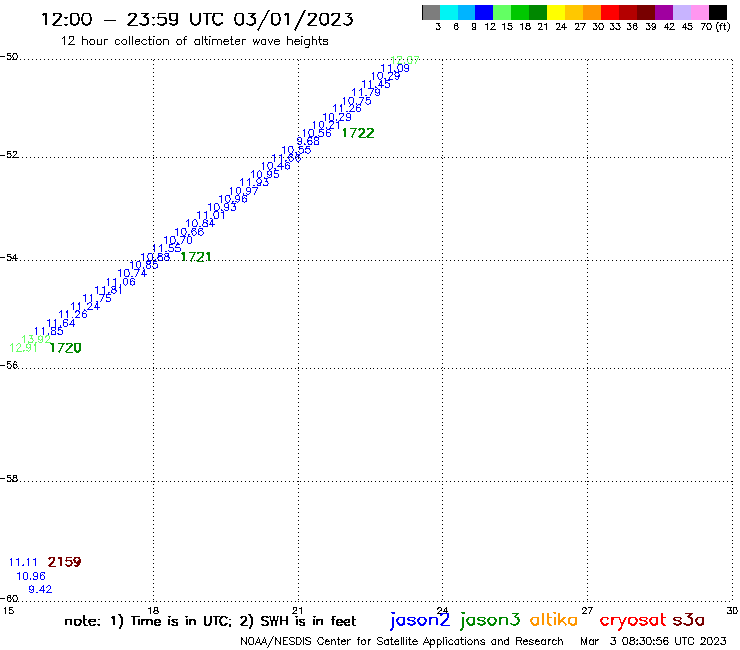This screenshot has height=650, width=740.
Task: Click the '12:00 – 23:59 UTC 03/01/2023' title
Action: pyautogui.click(x=197, y=19)
